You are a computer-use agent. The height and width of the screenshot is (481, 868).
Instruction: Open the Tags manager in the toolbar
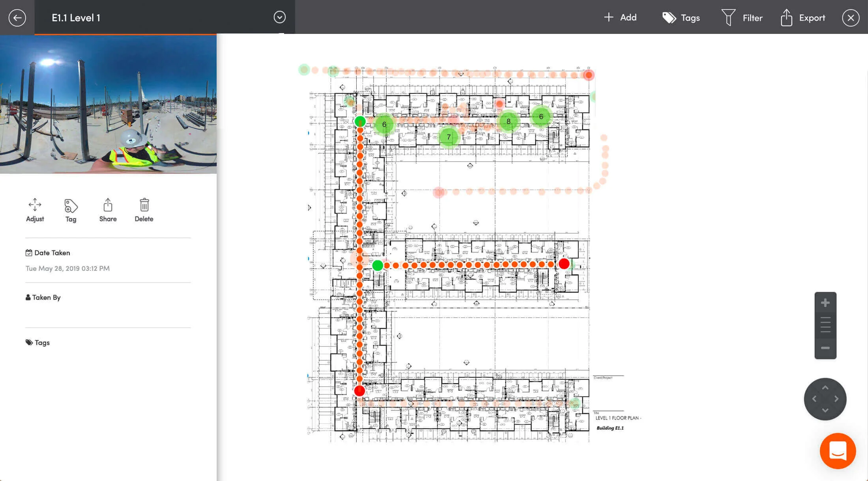pos(681,17)
